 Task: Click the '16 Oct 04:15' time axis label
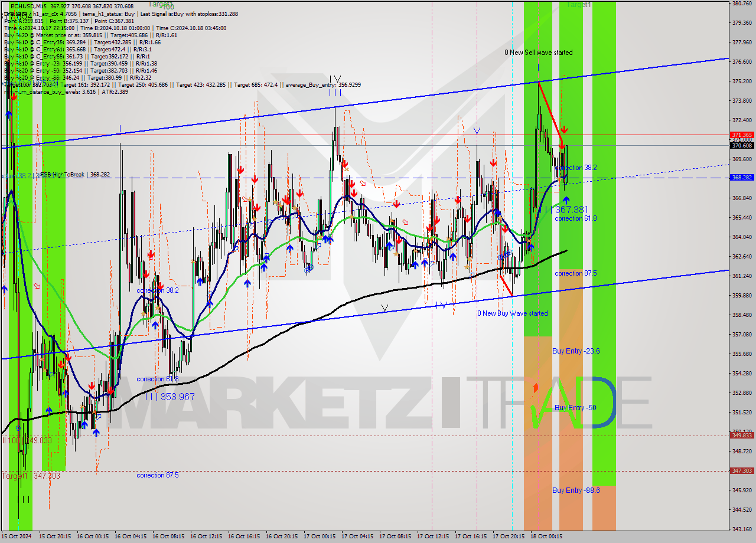coord(131,537)
